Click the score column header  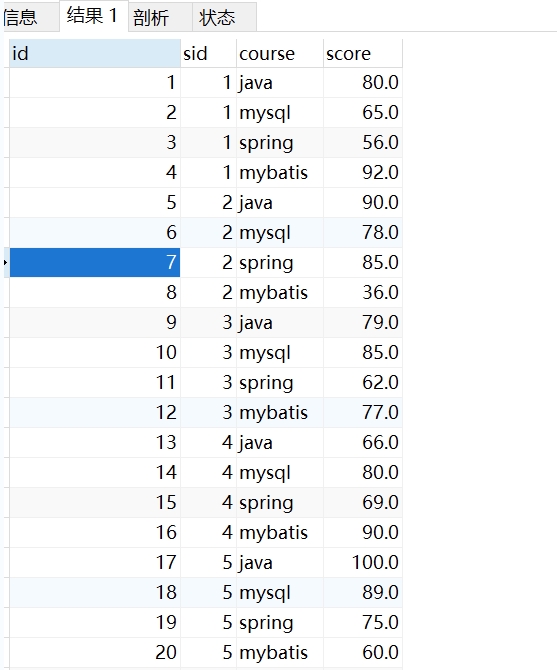(x=363, y=53)
